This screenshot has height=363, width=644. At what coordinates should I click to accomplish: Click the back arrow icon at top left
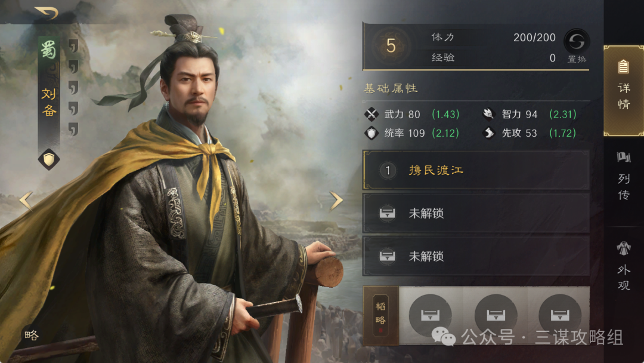tap(47, 13)
